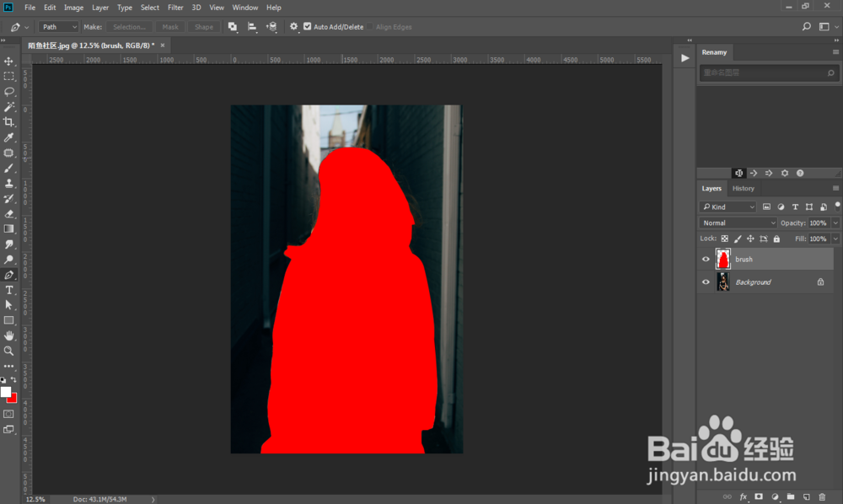The image size is (843, 504).
Task: Select the Horizontal Type tool
Action: click(8, 290)
